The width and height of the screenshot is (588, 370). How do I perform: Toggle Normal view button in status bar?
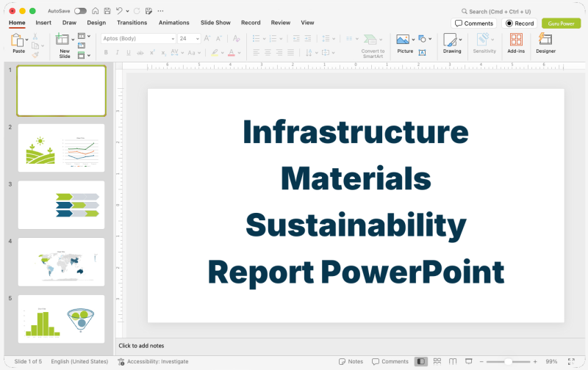(420, 361)
